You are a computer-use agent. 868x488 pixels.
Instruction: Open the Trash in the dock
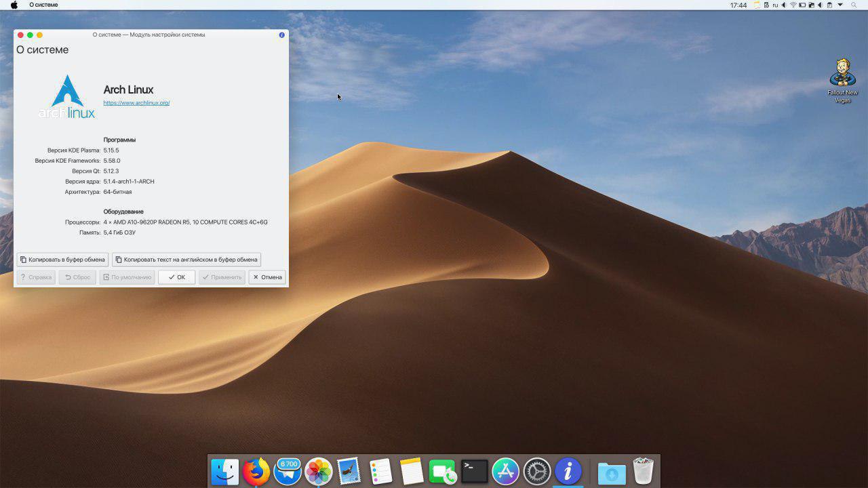[x=643, y=471]
